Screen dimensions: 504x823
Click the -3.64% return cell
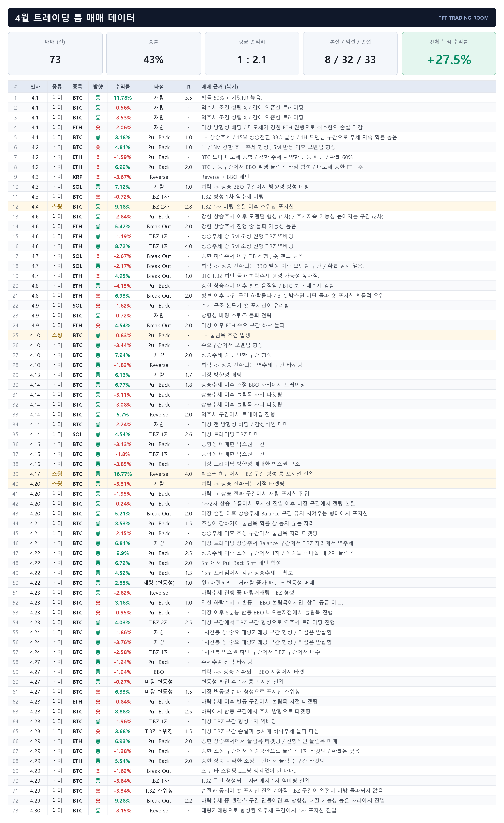(x=123, y=781)
